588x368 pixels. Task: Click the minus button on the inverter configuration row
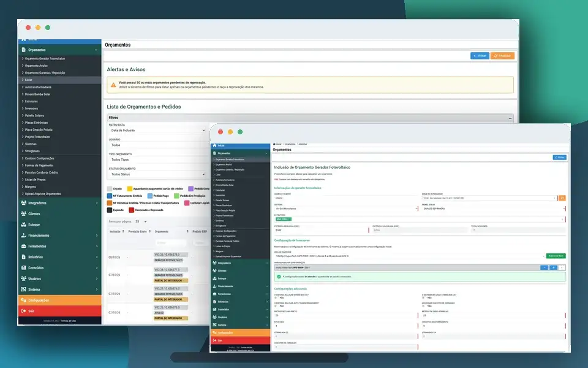[544, 268]
